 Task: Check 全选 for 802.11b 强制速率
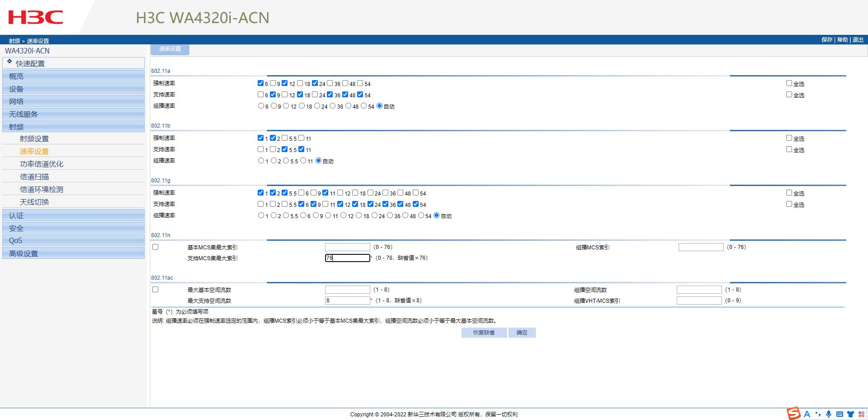click(789, 138)
